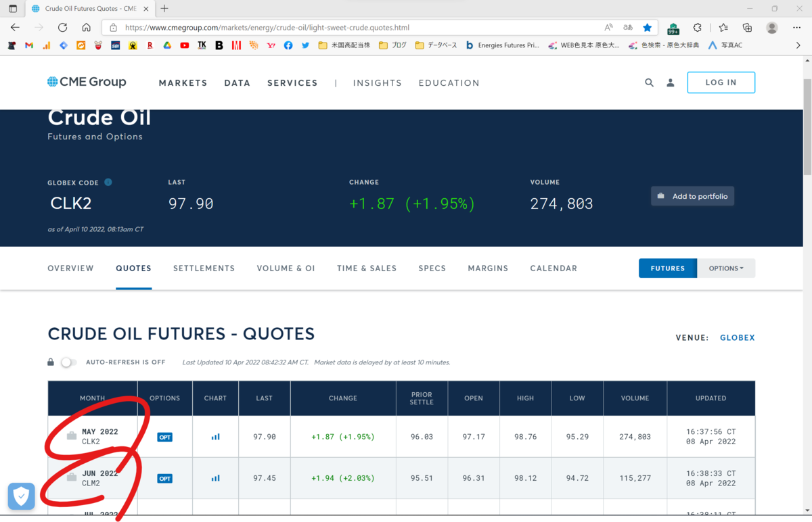Switch to the SPECS tab
This screenshot has height=522, width=812.
click(432, 268)
